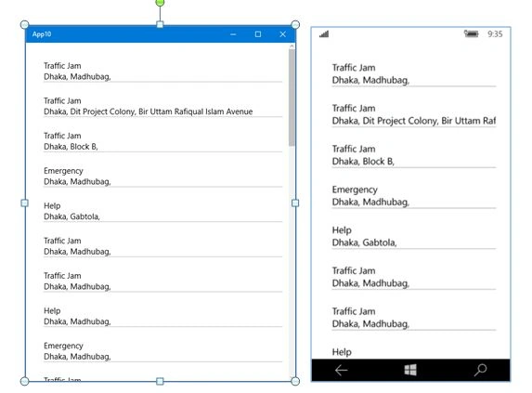
Task: Select the Rafiqual Islam Avenue item in App10
Action: point(162,106)
